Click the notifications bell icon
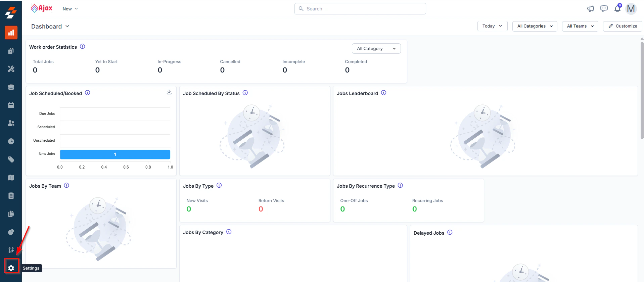The height and width of the screenshot is (282, 644). 617,9
